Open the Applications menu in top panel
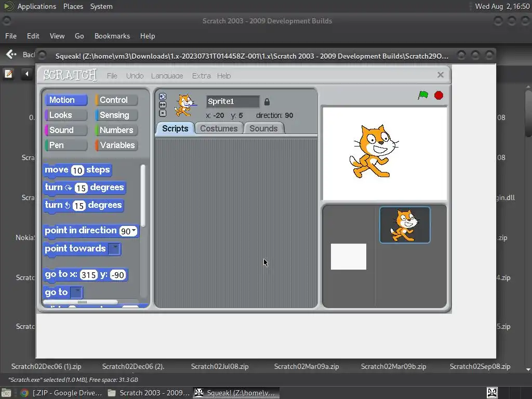Image resolution: width=532 pixels, height=399 pixels. [37, 6]
